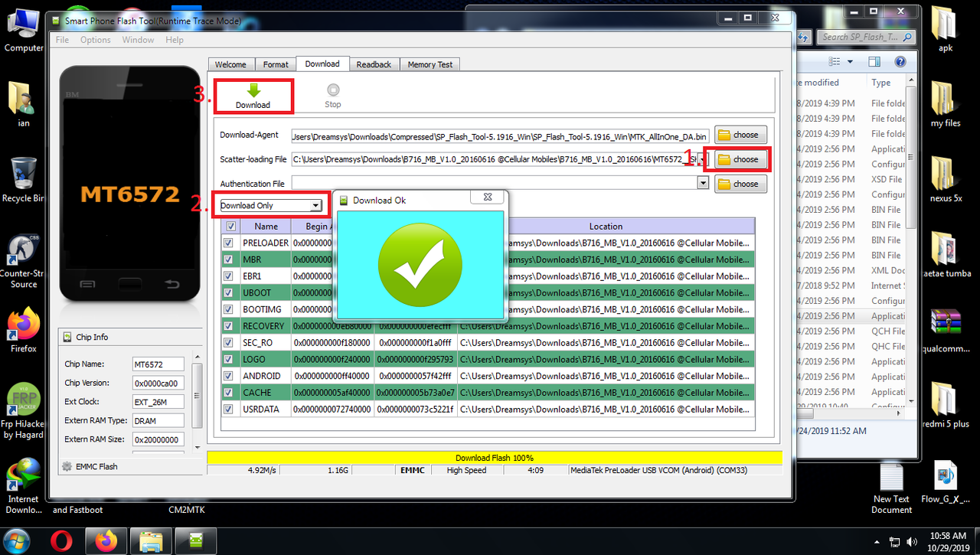The image size is (980, 555).
Task: Switch to the Welcome tab
Action: coord(230,64)
